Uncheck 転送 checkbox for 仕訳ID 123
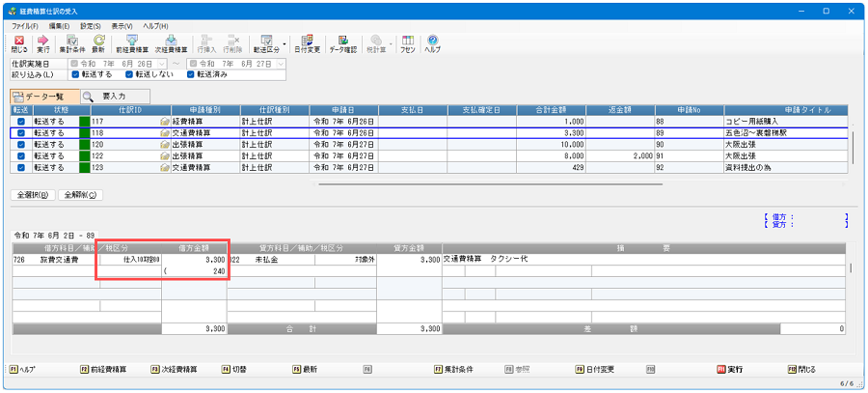The width and height of the screenshot is (868, 393). 21,168
